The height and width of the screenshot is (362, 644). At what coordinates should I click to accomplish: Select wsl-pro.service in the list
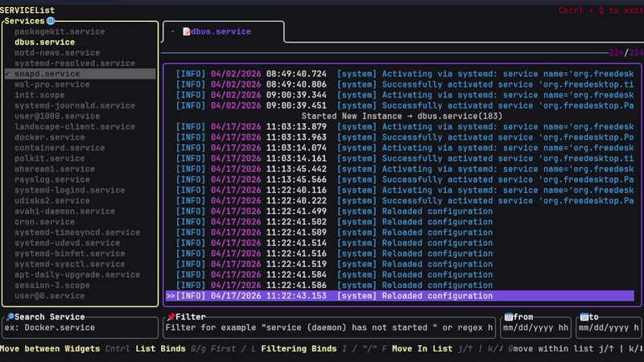tap(80, 84)
